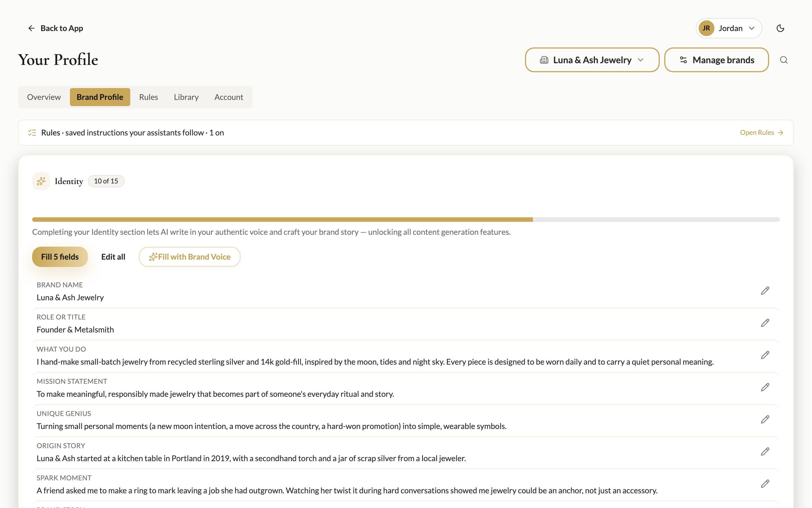Image resolution: width=812 pixels, height=508 pixels.
Task: Click the 10 of 15 badge
Action: 106,181
